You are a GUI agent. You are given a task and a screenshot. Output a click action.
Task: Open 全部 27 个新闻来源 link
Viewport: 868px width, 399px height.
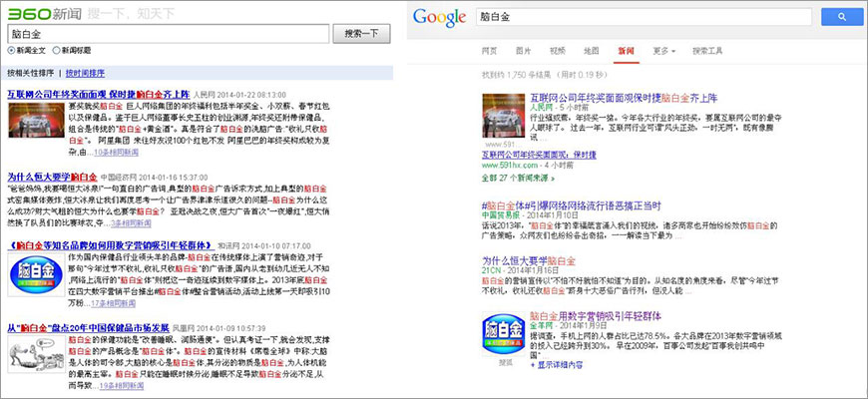pos(516,178)
